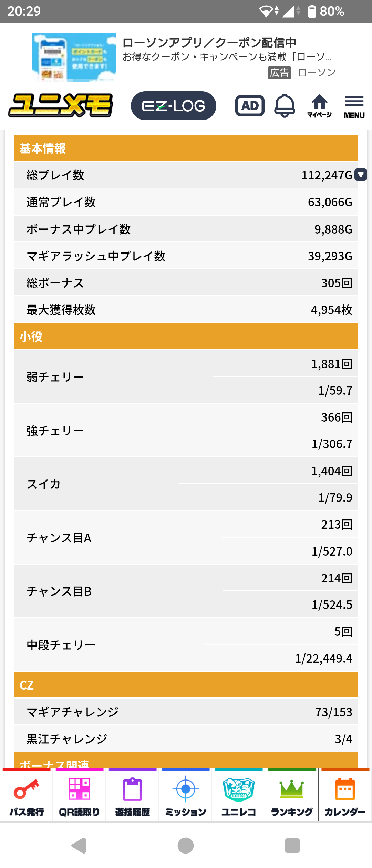Open ミッション target icon

click(x=186, y=796)
